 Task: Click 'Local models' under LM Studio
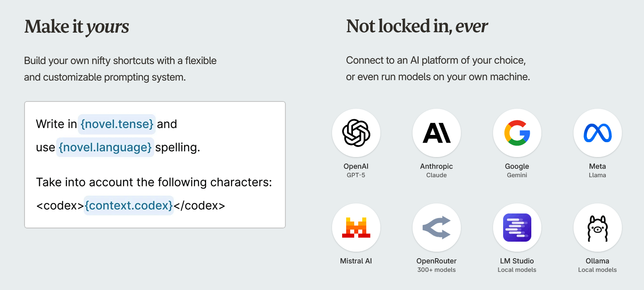point(517,270)
